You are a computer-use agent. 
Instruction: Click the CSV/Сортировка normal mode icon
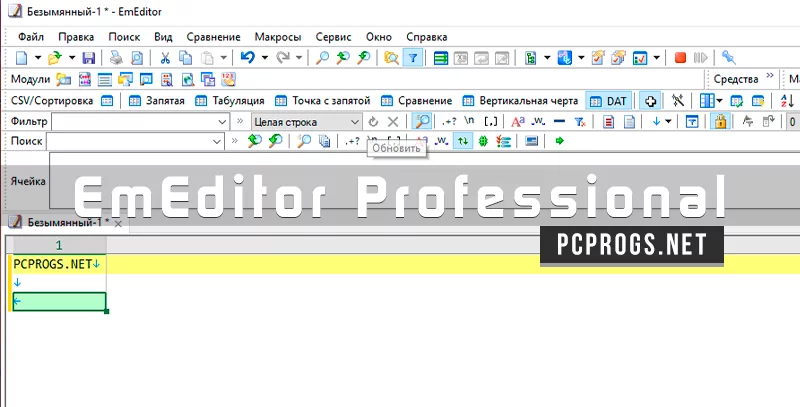(x=107, y=101)
